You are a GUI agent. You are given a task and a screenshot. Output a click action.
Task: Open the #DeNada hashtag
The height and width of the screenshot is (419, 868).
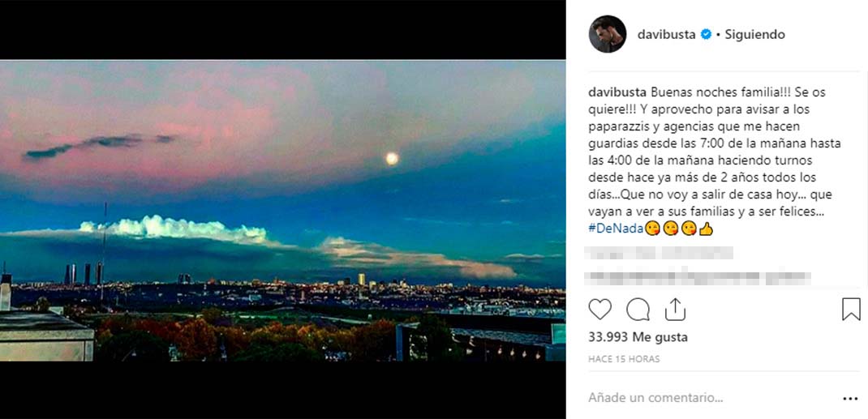(617, 229)
